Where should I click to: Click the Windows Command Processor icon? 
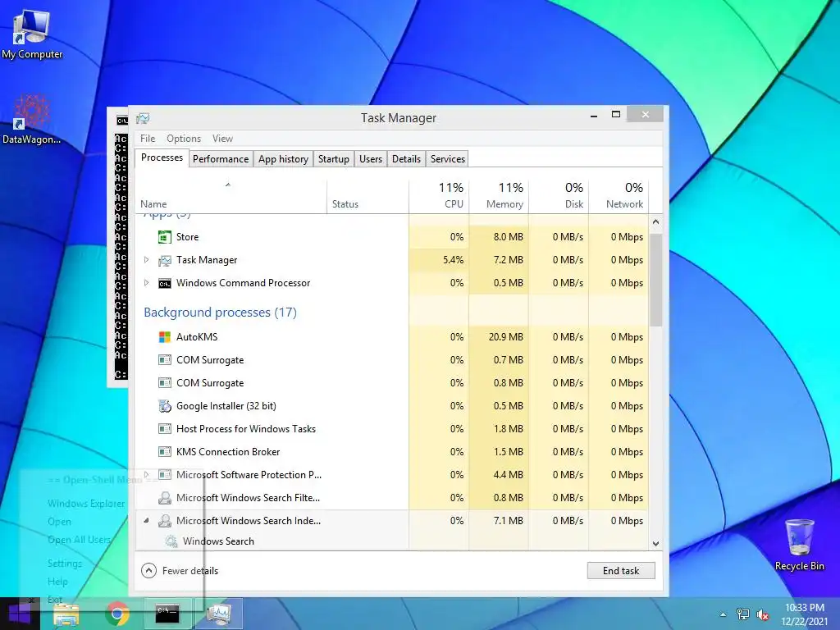pos(164,283)
